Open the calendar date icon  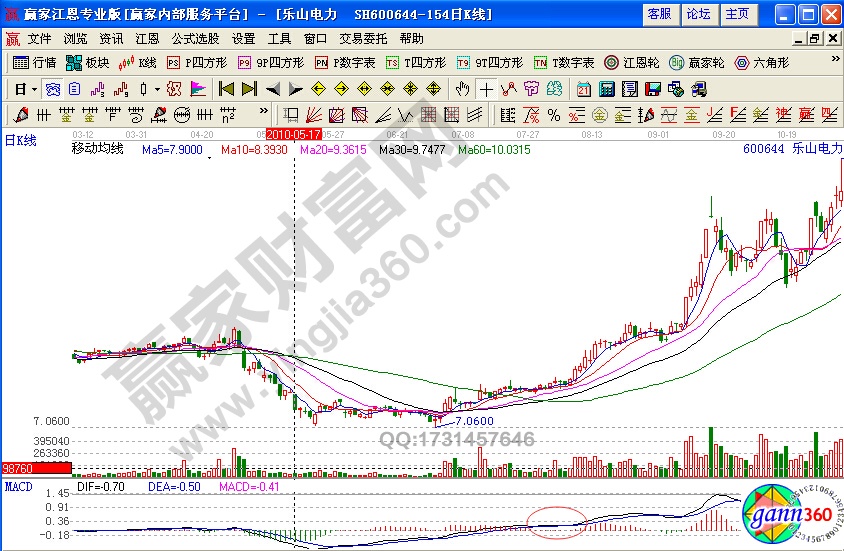click(583, 89)
